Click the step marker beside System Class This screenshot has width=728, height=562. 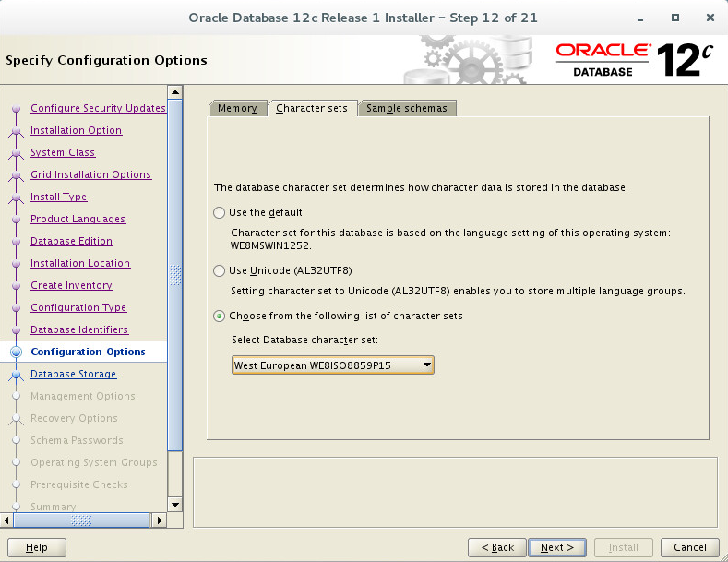(x=17, y=153)
